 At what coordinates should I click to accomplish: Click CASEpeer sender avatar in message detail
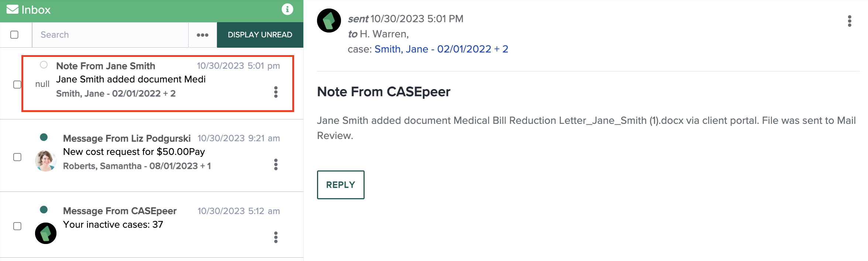(x=329, y=21)
